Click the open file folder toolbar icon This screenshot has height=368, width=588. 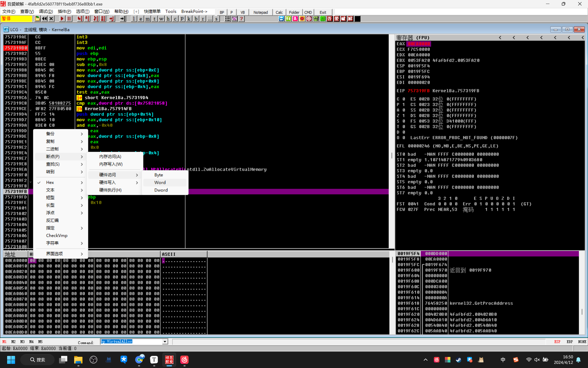tap(37, 19)
